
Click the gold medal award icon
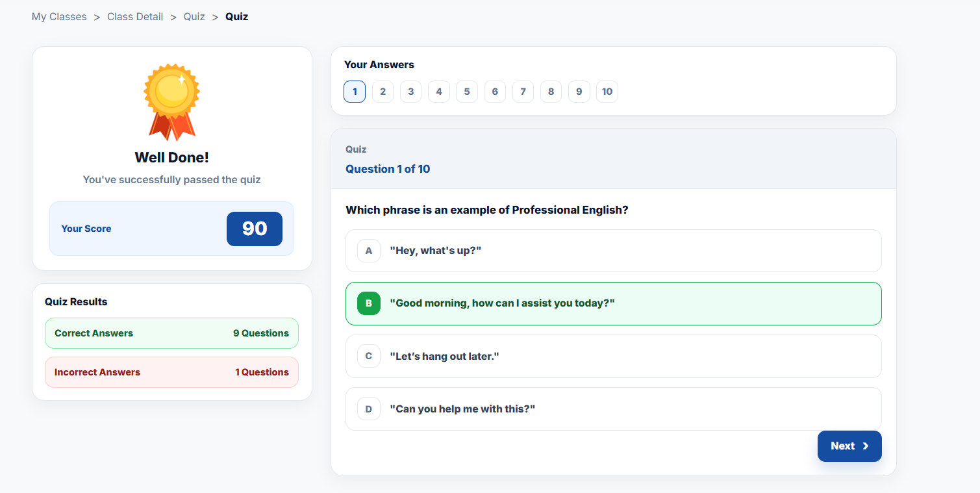(x=172, y=102)
